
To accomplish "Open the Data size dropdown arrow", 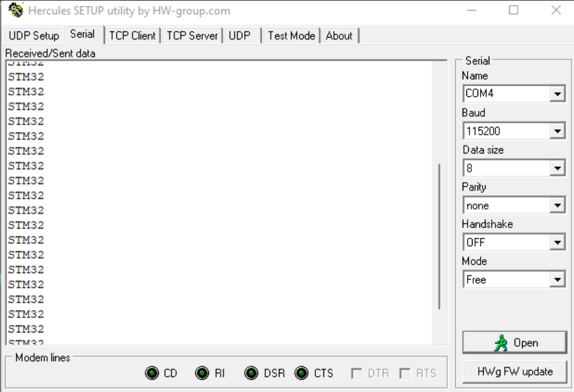I will tap(557, 168).
